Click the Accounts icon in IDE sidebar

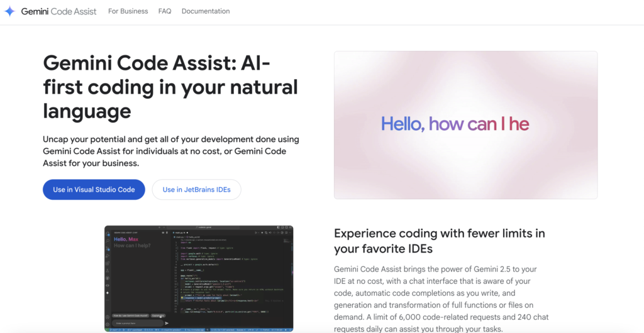tap(108, 317)
